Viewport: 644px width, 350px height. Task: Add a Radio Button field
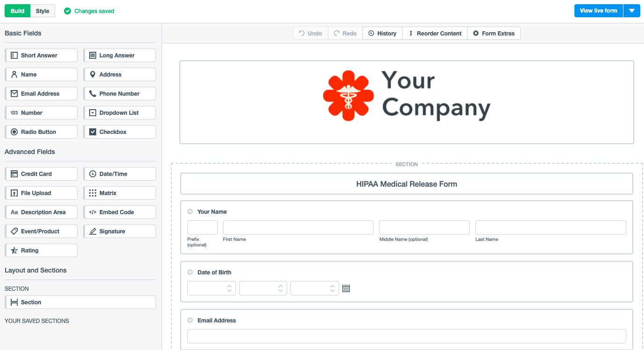click(41, 132)
